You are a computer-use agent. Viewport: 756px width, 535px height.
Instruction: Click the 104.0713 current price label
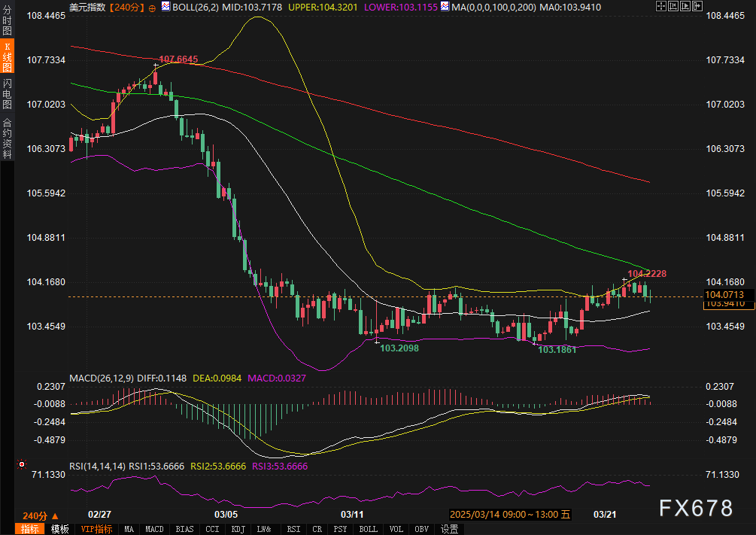coord(724,294)
